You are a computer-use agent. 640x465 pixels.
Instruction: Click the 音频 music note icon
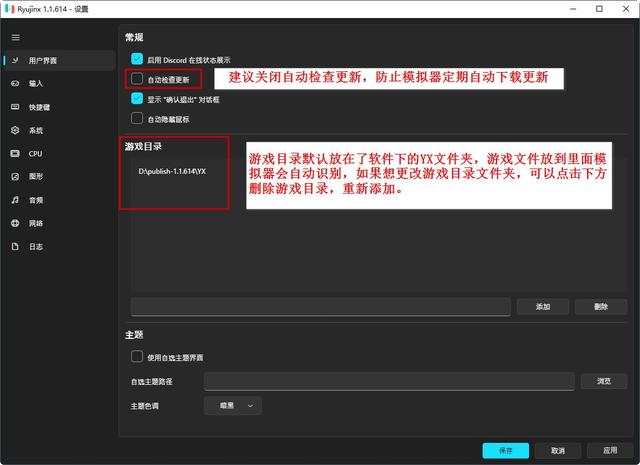point(15,200)
